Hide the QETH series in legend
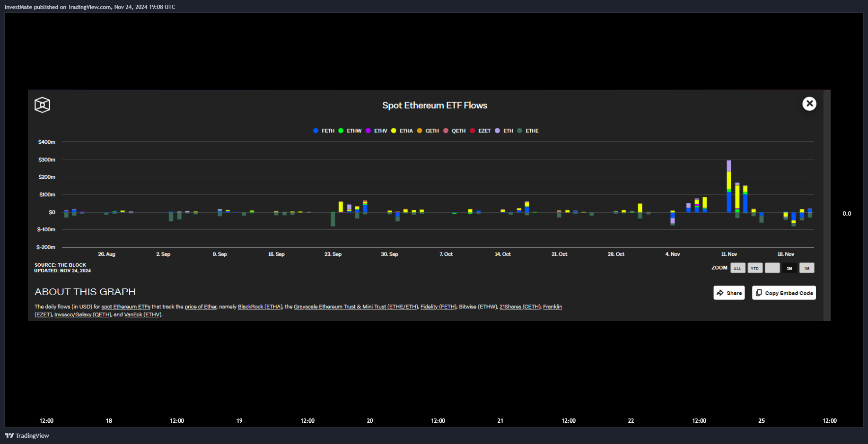The width and height of the screenshot is (868, 444). (455, 131)
